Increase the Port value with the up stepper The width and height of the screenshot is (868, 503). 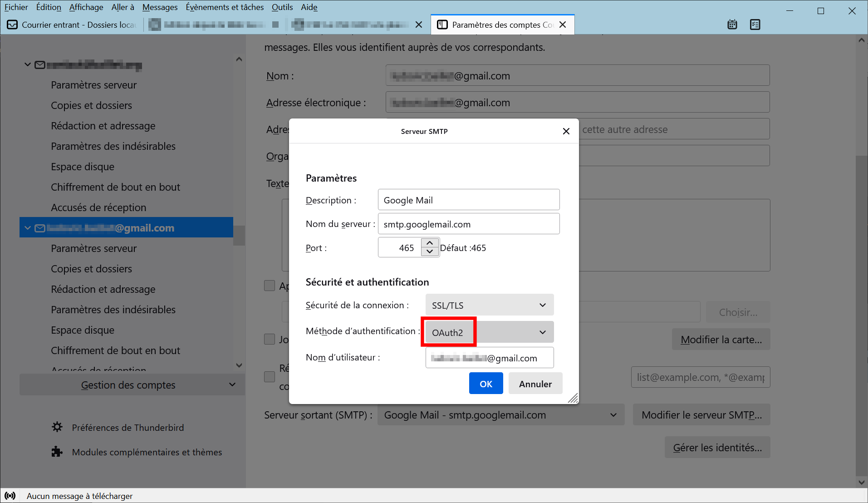click(x=429, y=243)
